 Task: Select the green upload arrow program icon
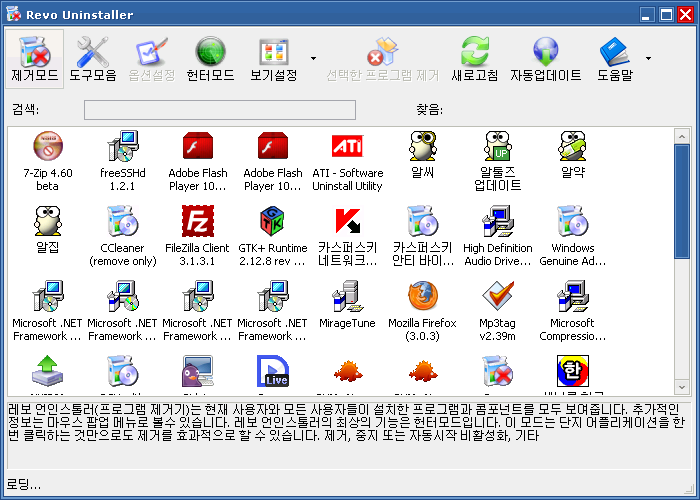(48, 371)
